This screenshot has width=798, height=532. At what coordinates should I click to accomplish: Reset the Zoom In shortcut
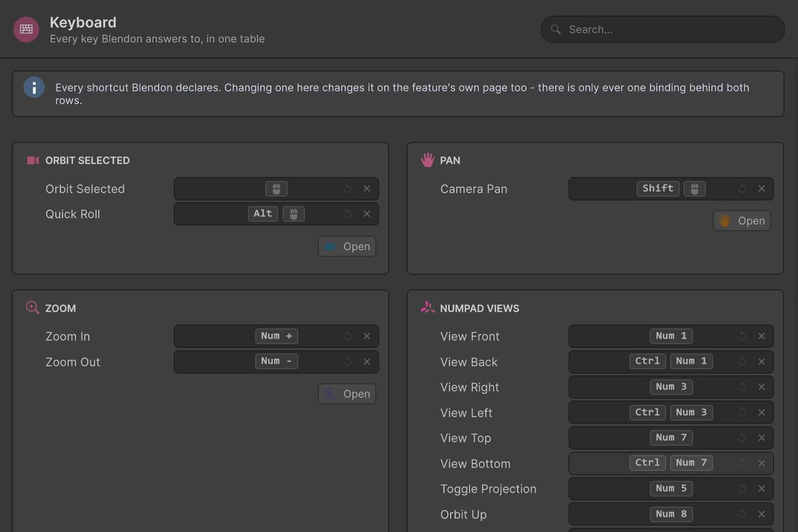click(x=348, y=336)
